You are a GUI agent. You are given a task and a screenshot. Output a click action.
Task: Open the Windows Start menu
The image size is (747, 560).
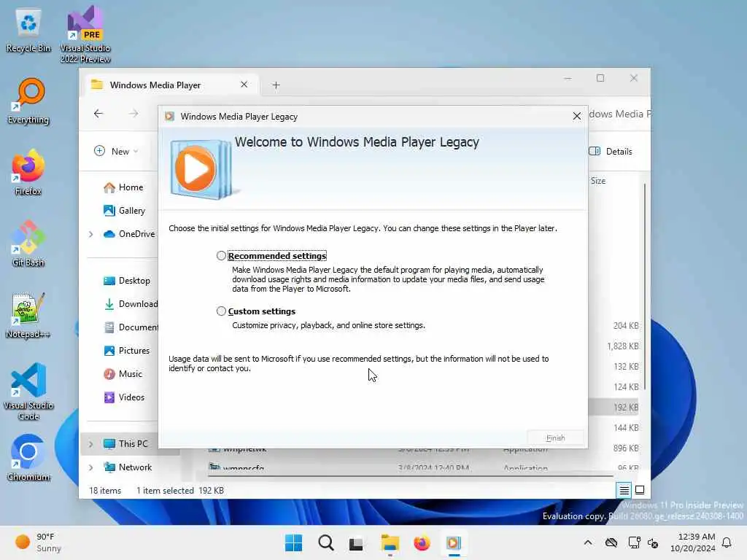click(x=293, y=542)
